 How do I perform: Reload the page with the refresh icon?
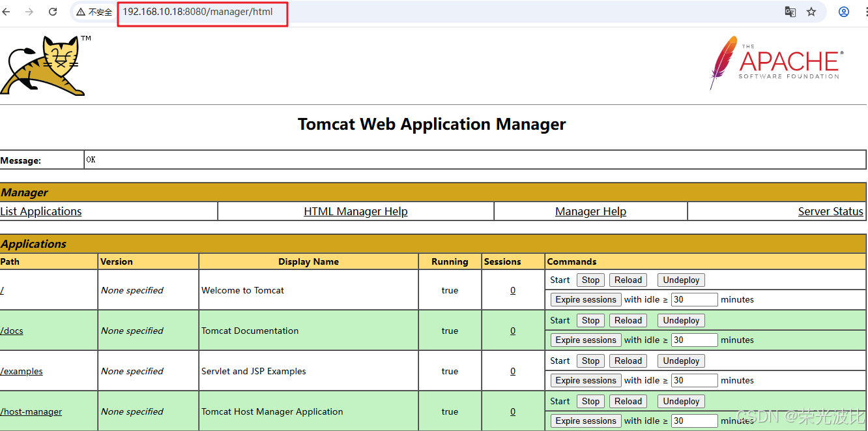[53, 12]
